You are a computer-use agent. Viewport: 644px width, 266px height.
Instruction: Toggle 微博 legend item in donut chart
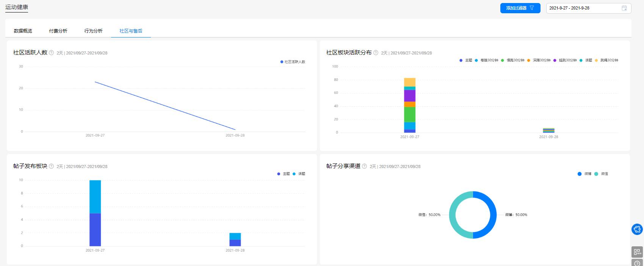coord(584,174)
